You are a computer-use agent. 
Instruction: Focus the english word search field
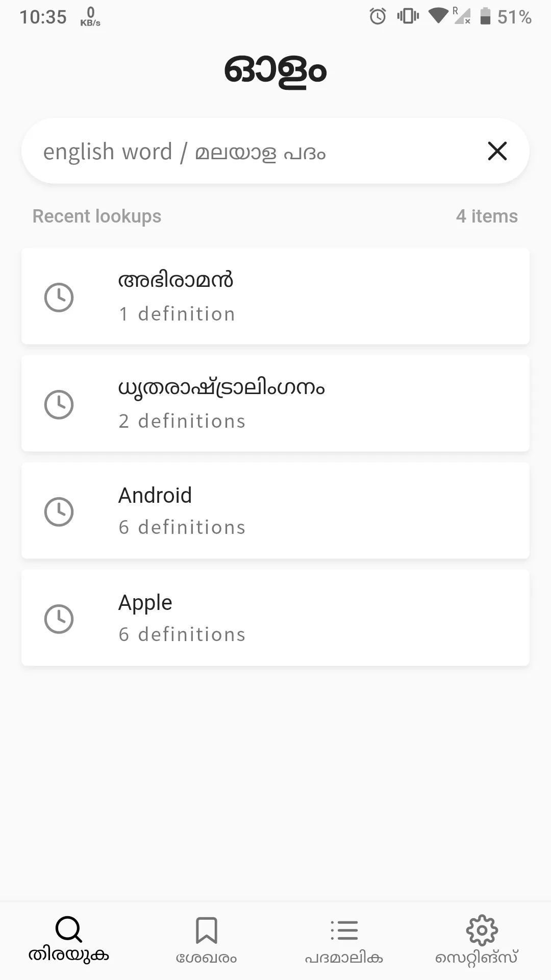(x=245, y=152)
